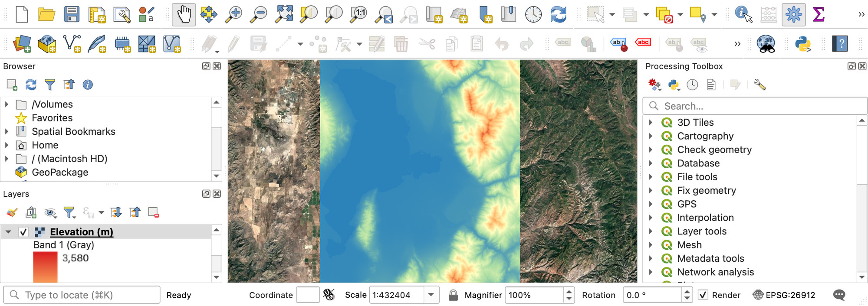The width and height of the screenshot is (868, 306).
Task: Open the Temporal Controller clock icon
Action: click(x=533, y=14)
